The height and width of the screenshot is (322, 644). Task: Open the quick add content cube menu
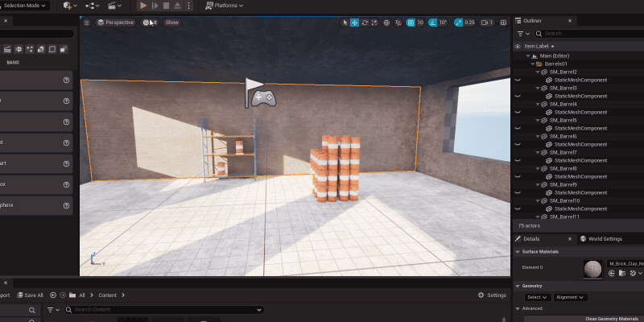click(x=70, y=6)
